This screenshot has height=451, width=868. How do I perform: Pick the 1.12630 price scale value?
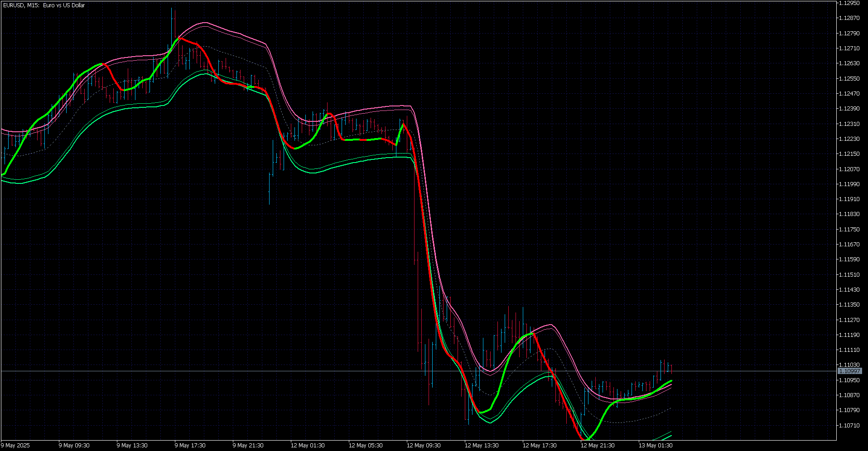point(849,63)
